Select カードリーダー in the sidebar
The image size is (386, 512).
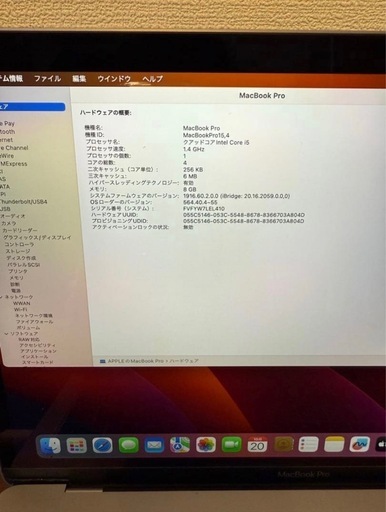(20, 230)
